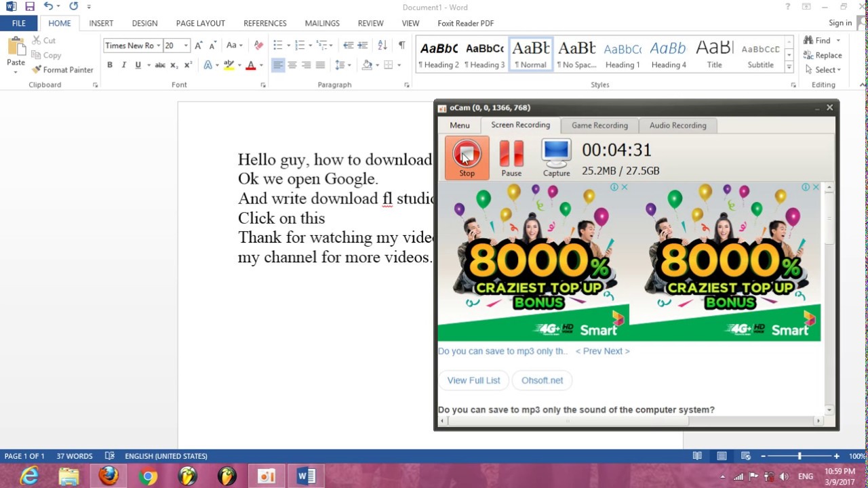The image size is (868, 488).
Task: Undo the last action in Word
Action: coord(48,7)
